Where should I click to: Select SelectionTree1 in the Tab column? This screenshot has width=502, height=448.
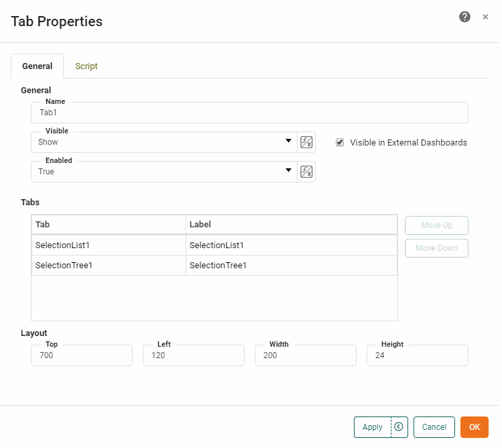(x=109, y=266)
